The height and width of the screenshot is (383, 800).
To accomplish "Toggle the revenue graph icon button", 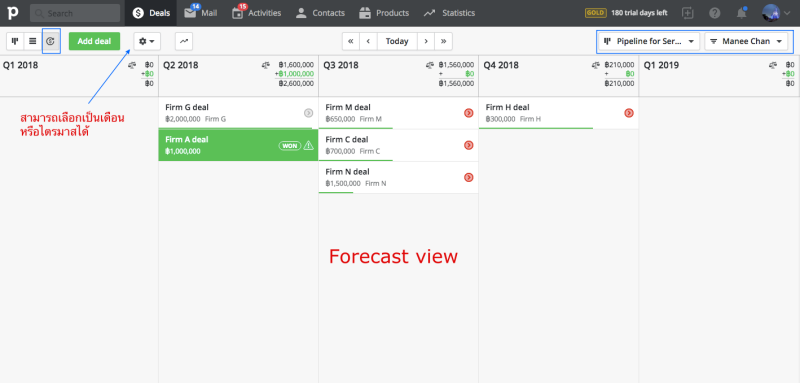I will tap(184, 41).
